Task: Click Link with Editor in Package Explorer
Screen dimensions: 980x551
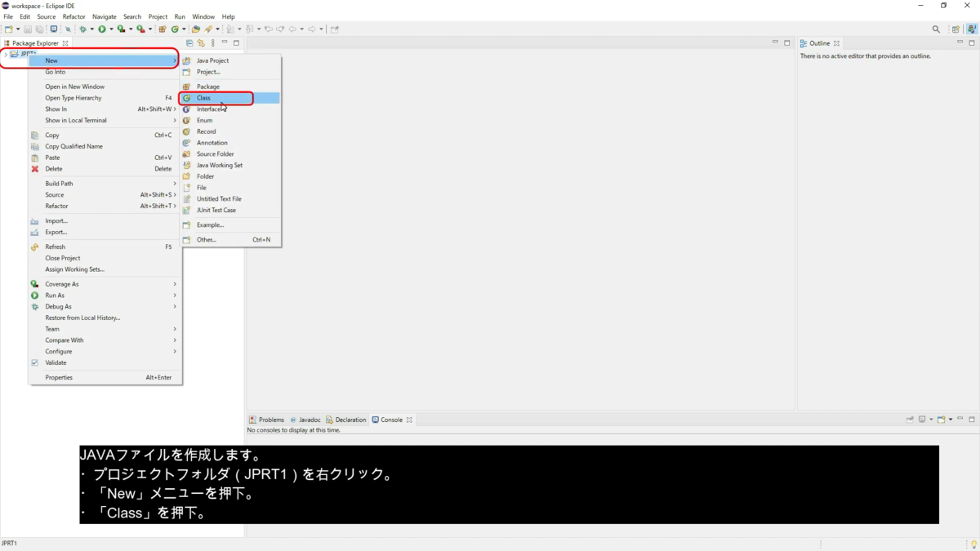Action: pos(201,43)
